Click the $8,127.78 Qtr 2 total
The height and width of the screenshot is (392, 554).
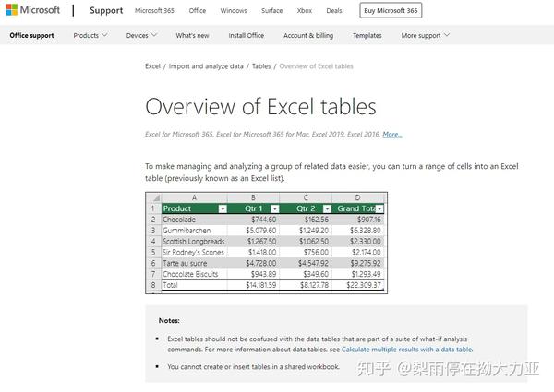click(x=314, y=285)
